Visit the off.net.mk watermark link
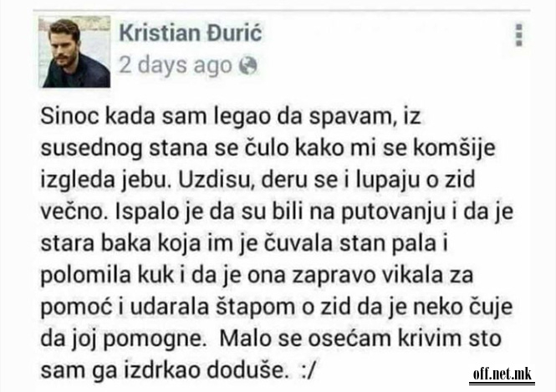This screenshot has height=392, width=556. (502, 374)
